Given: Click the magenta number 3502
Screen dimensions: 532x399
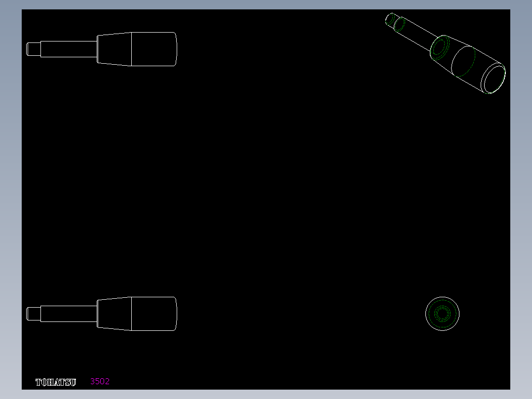Looking at the screenshot, I should click(x=100, y=381).
